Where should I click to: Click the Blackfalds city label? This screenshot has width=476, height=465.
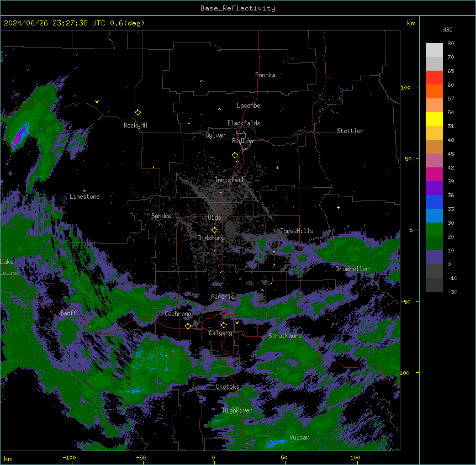(x=244, y=123)
